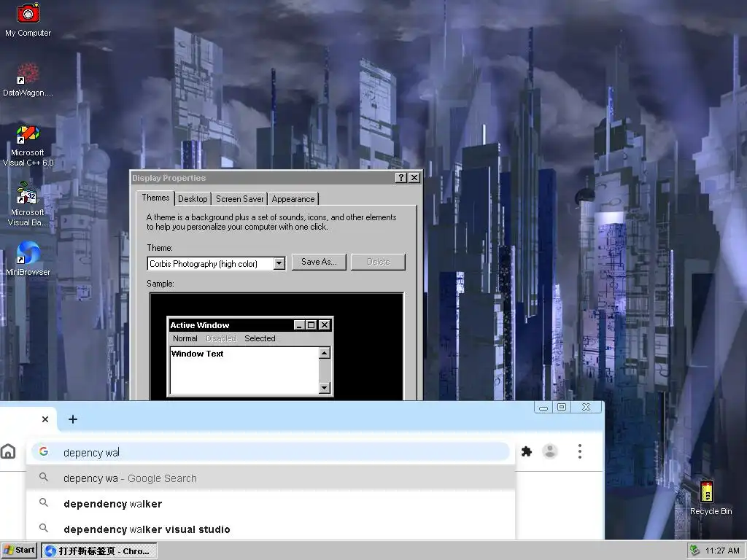Close the current browser tab
This screenshot has width=747, height=560.
coord(45,419)
